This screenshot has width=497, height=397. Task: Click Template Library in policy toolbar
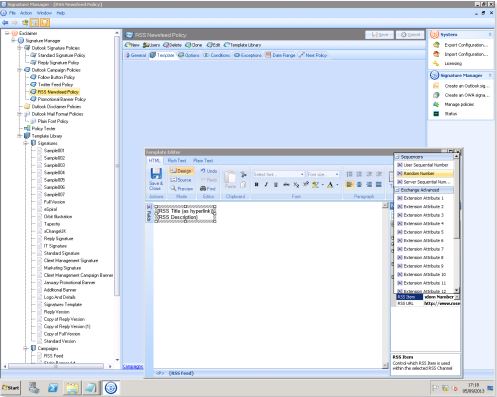(242, 45)
